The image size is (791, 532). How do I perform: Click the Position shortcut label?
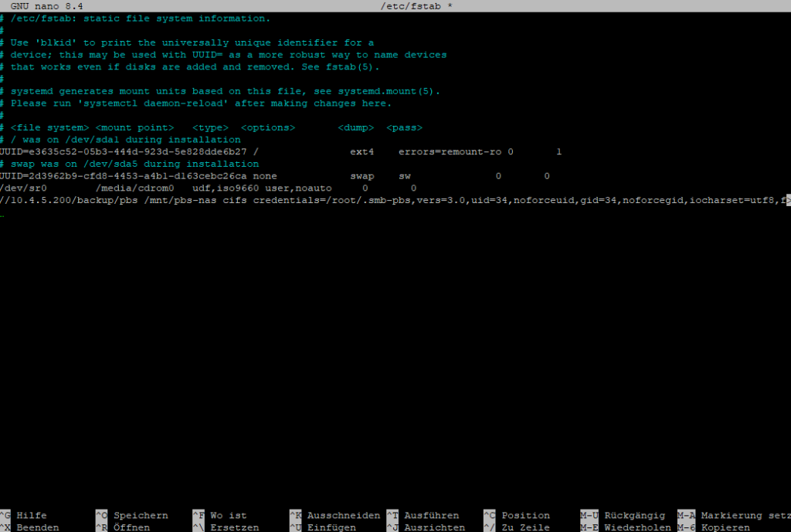[525, 515]
